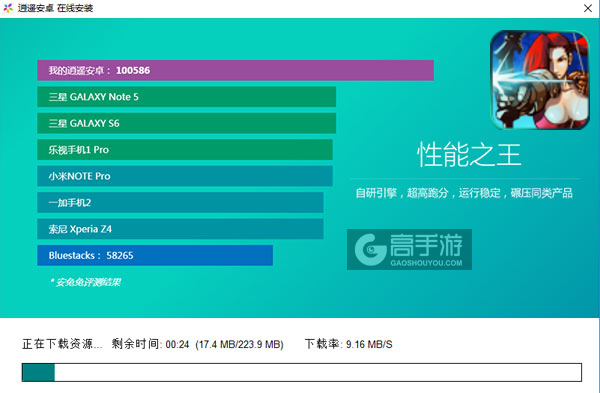Click the 自研引擎, 超高跑分 description line
600x393 pixels.
tap(464, 193)
